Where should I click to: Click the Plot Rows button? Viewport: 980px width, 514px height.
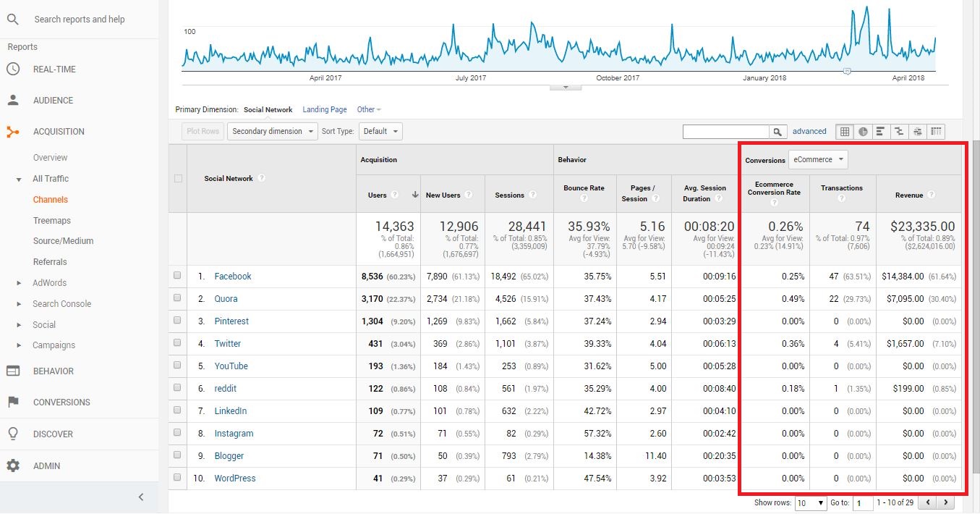[203, 132]
